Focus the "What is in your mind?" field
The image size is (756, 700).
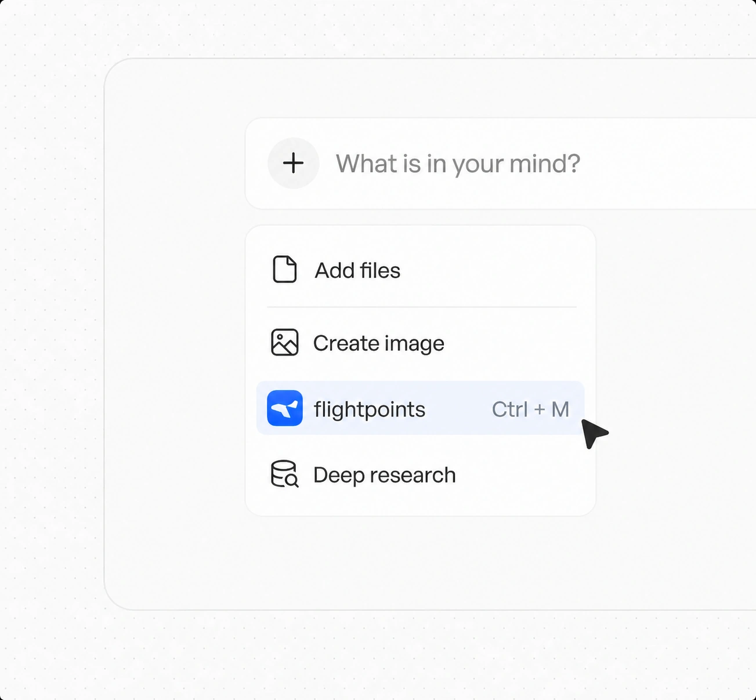pyautogui.click(x=501, y=164)
